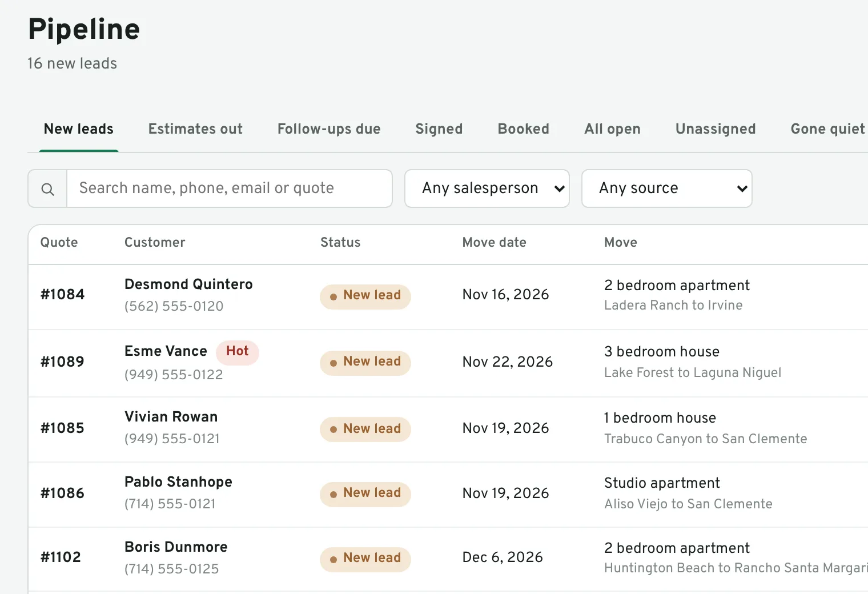868x594 pixels.
Task: Click move date Nov 16, 2026
Action: click(x=505, y=295)
